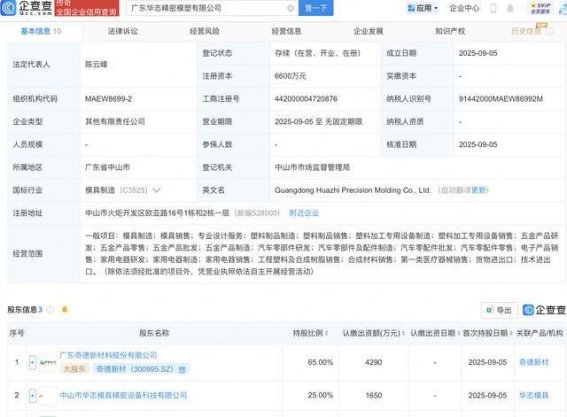Open 奇德新材 related product link

534,362
